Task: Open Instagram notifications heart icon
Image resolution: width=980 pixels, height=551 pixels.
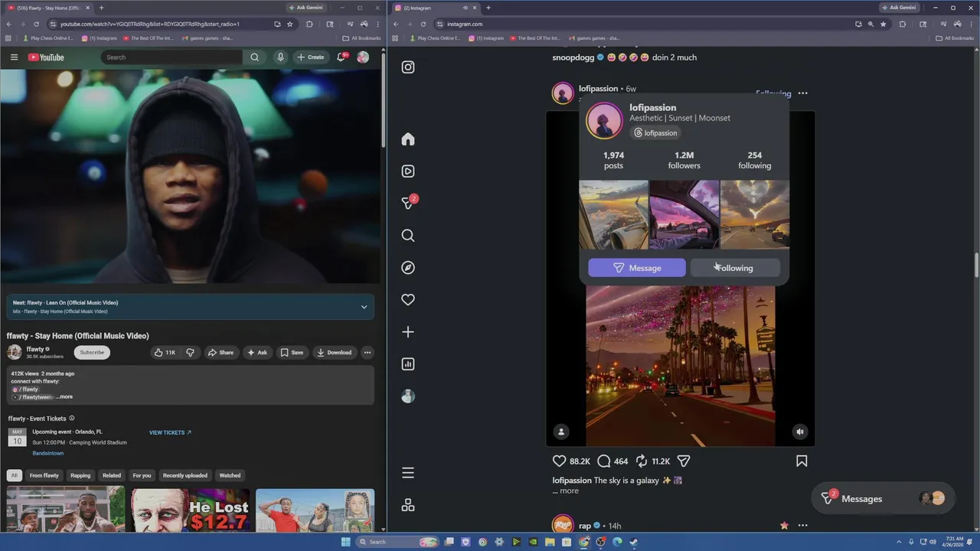Action: 408,300
